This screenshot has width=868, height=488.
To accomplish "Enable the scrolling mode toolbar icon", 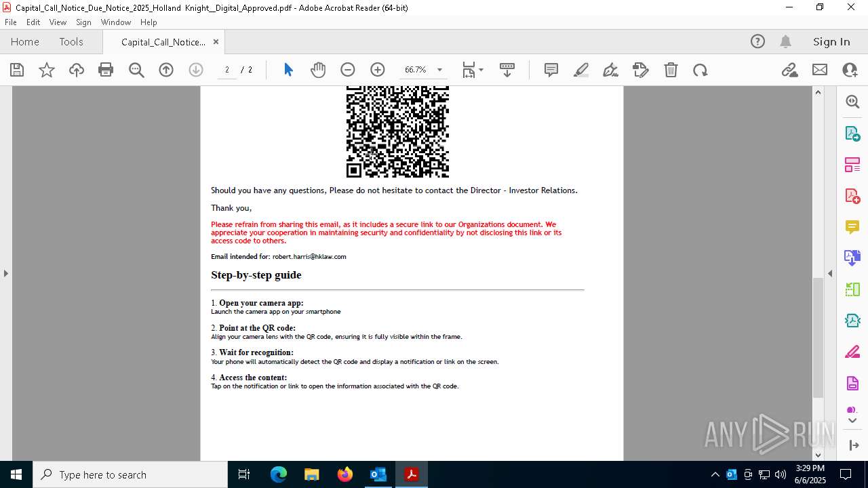I will [507, 70].
